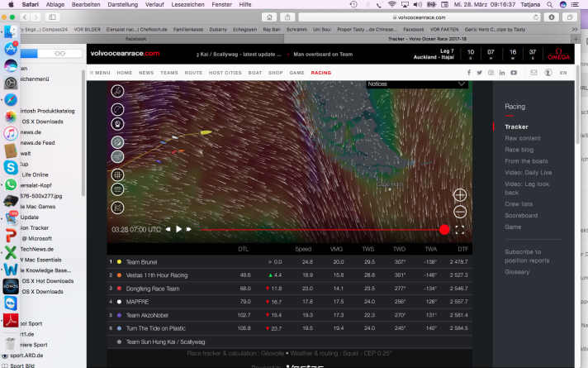
Task: Enter fullscreen mode for the tracker map
Action: click(x=460, y=230)
